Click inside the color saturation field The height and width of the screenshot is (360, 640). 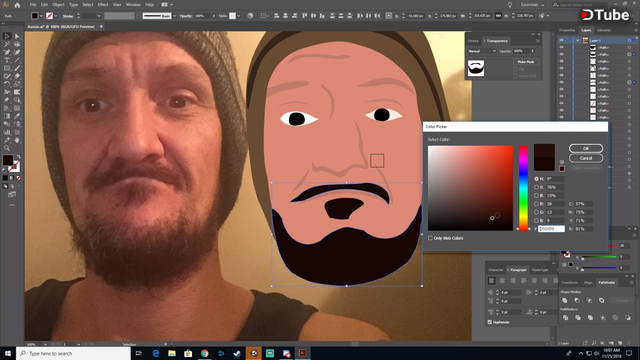470,188
